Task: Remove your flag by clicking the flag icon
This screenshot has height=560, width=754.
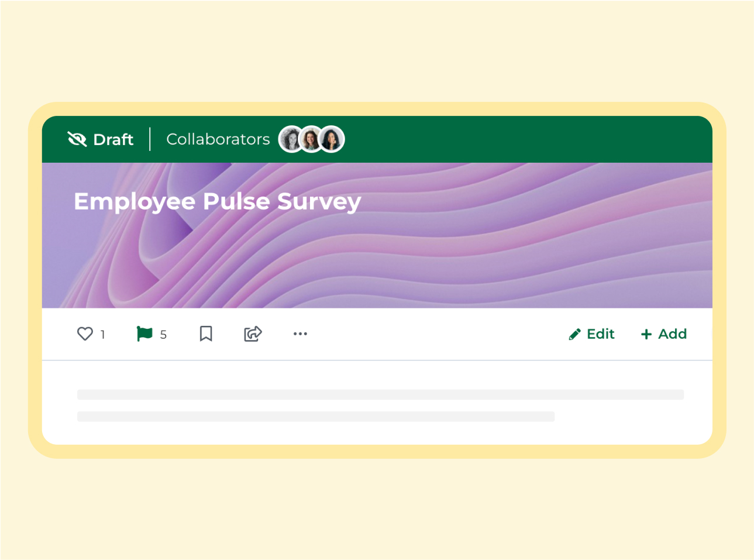Action: click(144, 334)
